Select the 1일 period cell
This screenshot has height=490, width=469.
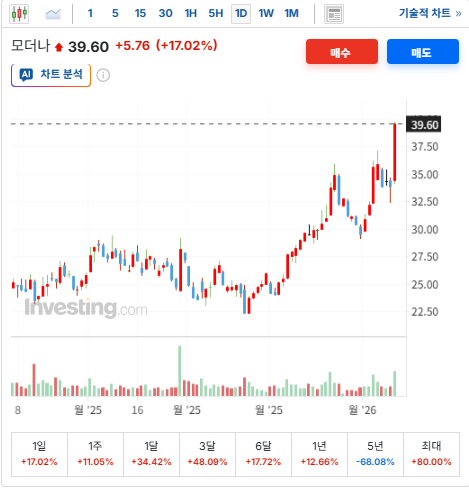pyautogui.click(x=39, y=454)
